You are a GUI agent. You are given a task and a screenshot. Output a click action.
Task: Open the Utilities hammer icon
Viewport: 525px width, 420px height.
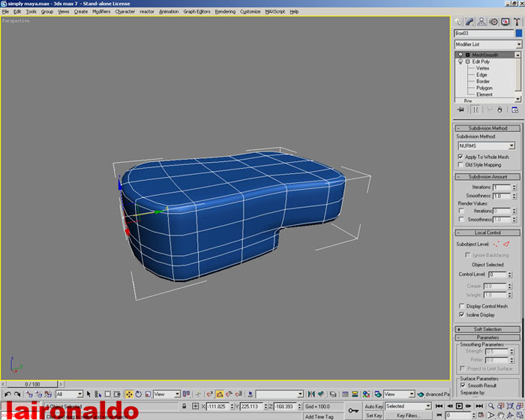(x=517, y=22)
